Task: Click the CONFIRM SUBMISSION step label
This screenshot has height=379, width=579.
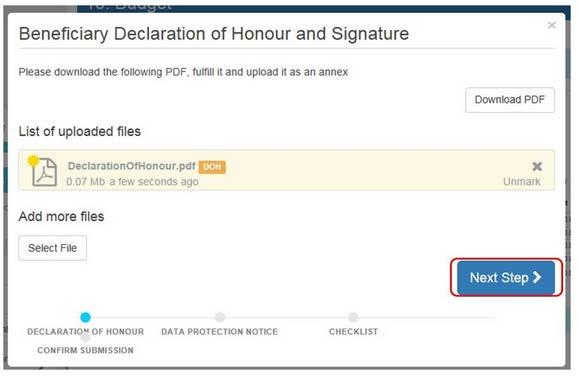Action: 85,350
